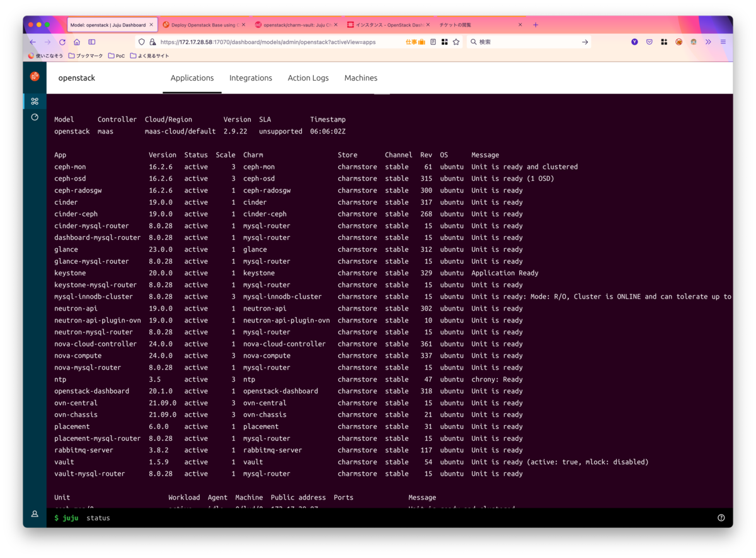The height and width of the screenshot is (558, 756).
Task: Show more toolbar tools overflow chevrons
Action: 708,42
